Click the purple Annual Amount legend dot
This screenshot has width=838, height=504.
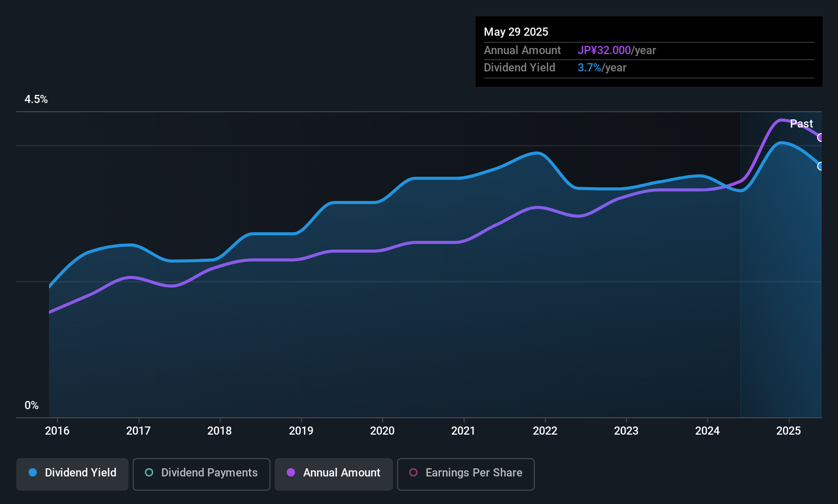tap(291, 472)
